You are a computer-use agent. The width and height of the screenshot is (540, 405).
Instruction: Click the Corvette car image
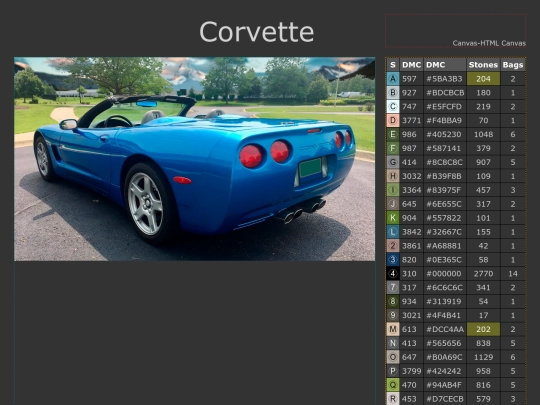[x=195, y=159]
